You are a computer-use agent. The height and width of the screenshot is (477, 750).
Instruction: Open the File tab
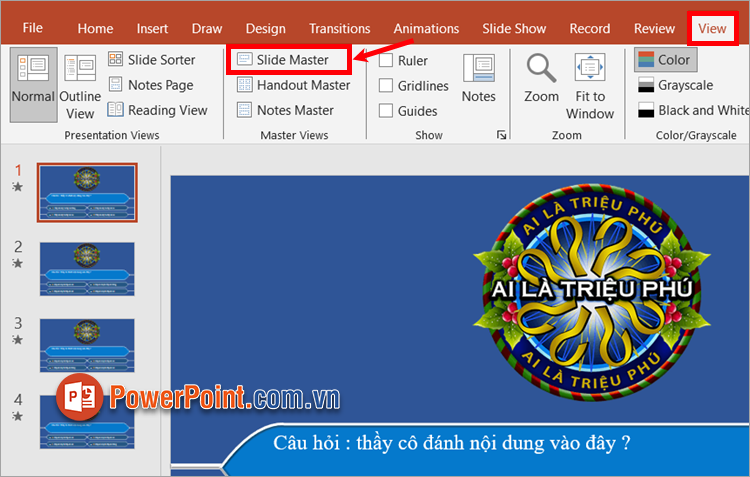tap(33, 28)
